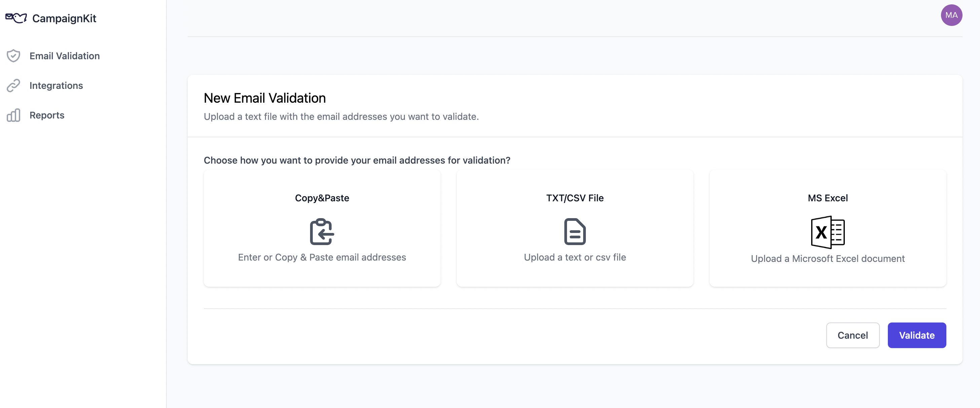Click 'Upload a Microsoft Excel document' text
The image size is (980, 408).
click(827, 258)
